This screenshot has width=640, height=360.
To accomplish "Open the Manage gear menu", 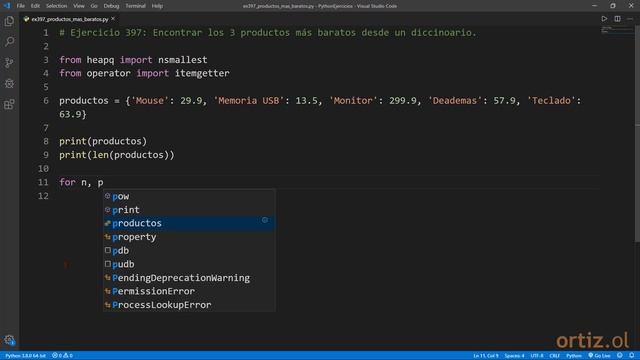I will pyautogui.click(x=9, y=340).
